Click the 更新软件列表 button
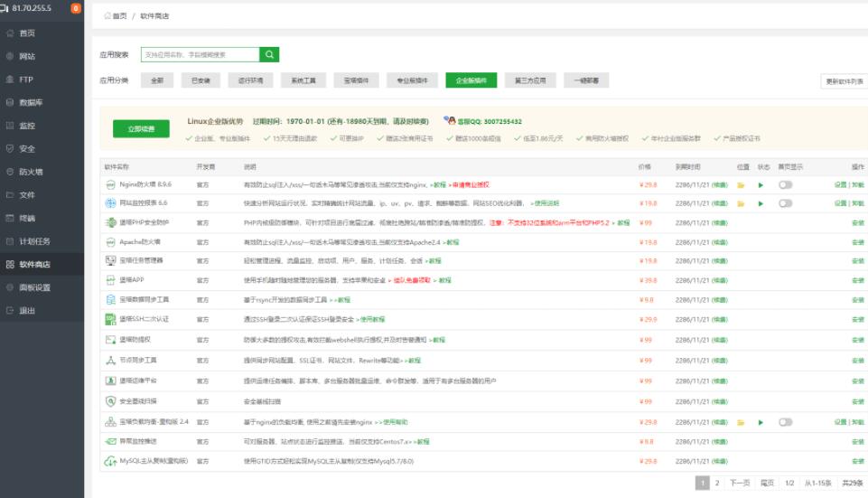 [845, 81]
